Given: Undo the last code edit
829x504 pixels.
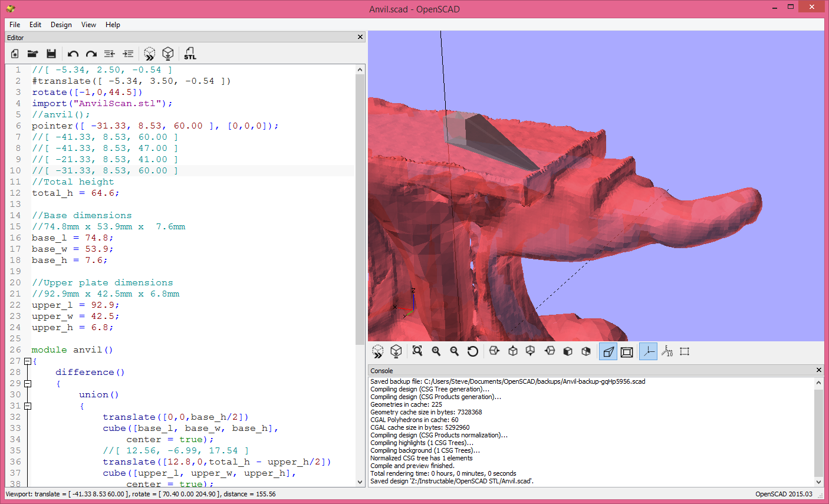Looking at the screenshot, I should tap(73, 54).
